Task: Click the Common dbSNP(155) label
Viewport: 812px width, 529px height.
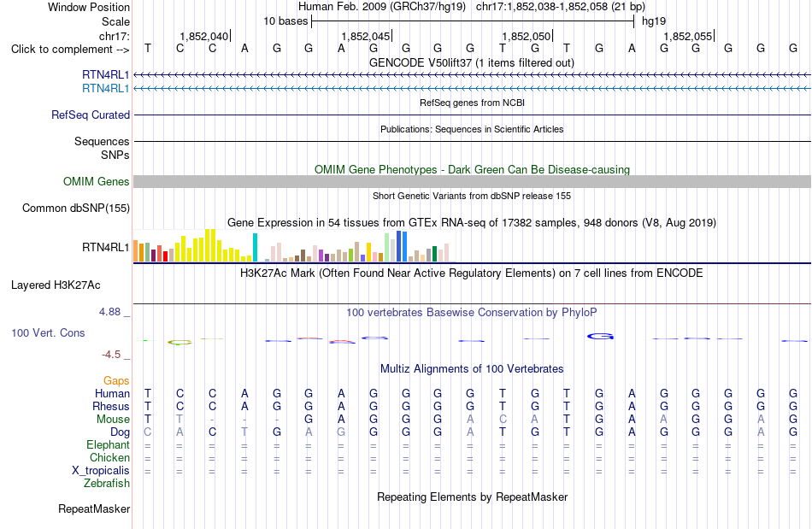Action: click(76, 208)
